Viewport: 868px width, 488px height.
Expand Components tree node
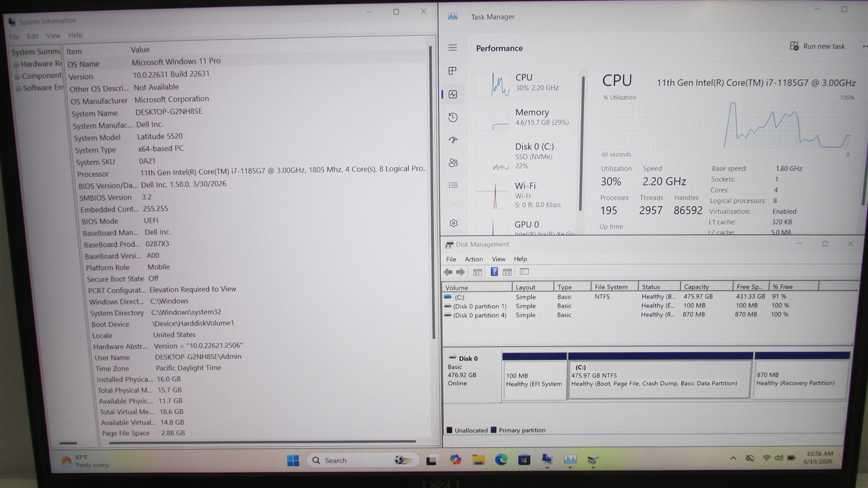(17, 76)
